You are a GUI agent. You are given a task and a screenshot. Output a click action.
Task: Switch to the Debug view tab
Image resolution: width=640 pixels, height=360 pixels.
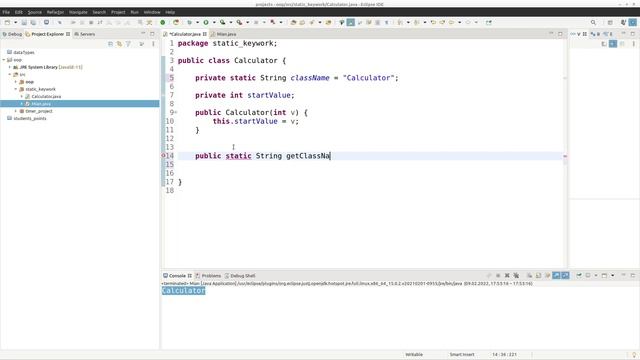click(12, 34)
